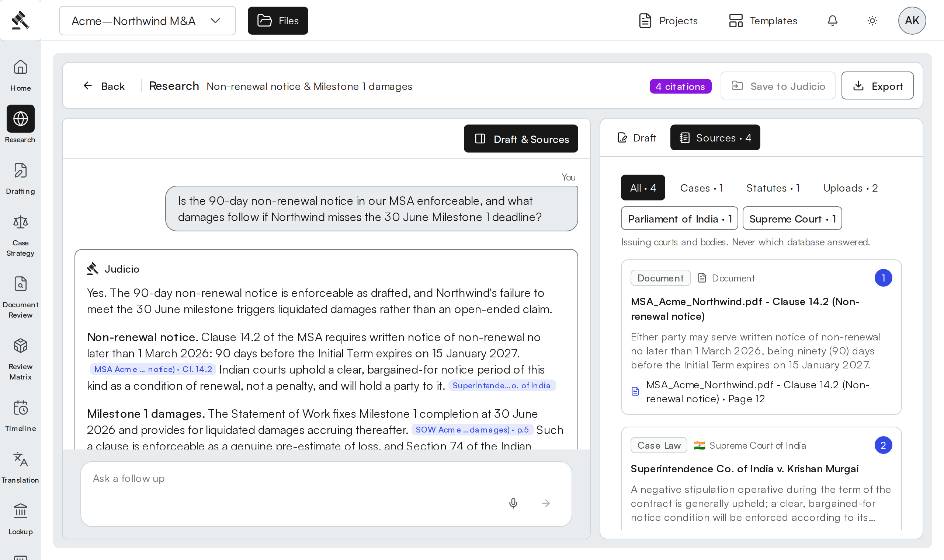Open the AK user avatar
The width and height of the screenshot is (944, 560).
click(x=912, y=20)
